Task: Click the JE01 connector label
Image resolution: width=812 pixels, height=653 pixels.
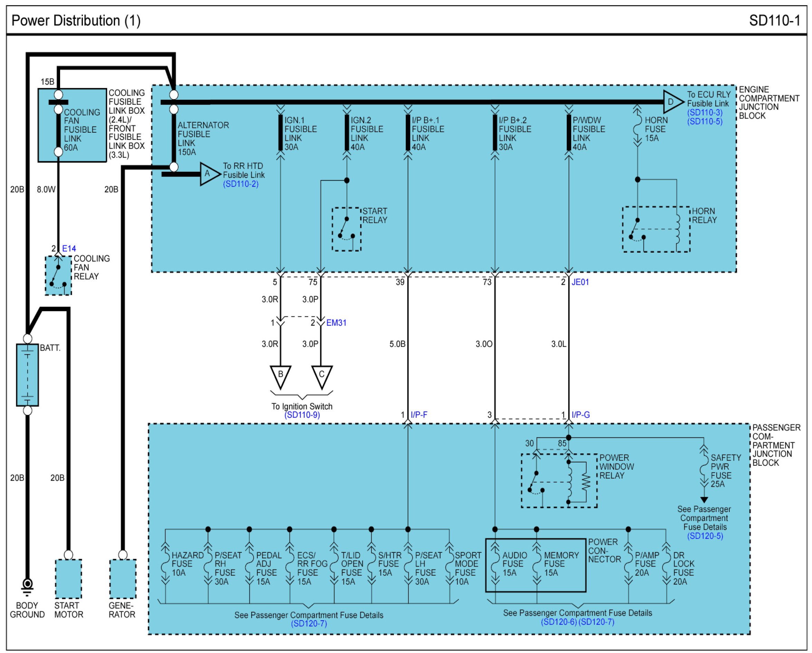Action: pyautogui.click(x=580, y=282)
